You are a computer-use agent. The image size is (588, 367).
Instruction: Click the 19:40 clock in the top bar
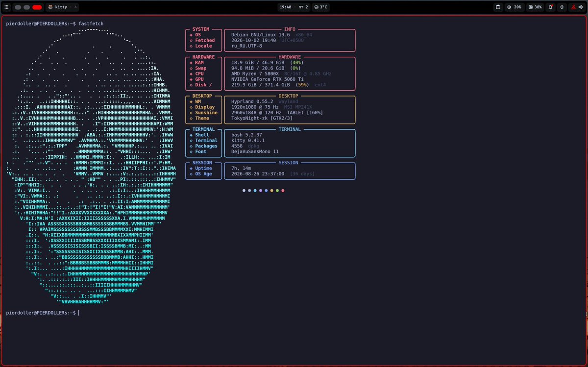click(286, 7)
